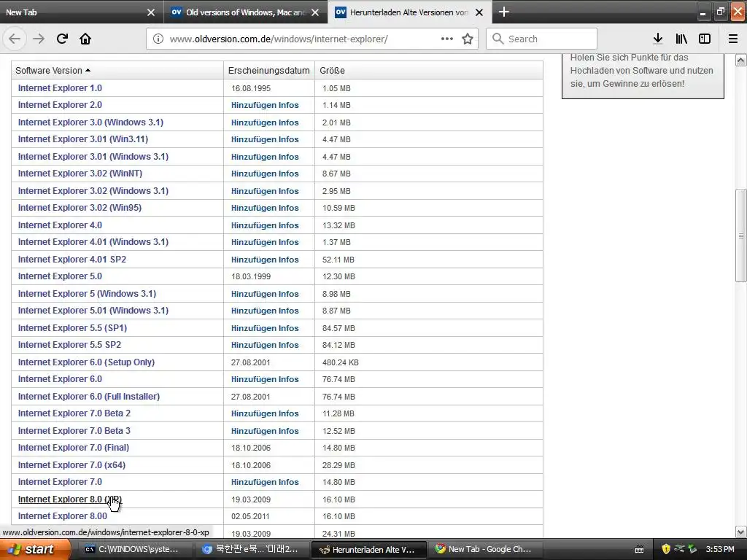Focus the Search box in toolbar
This screenshot has height=560, width=747.
click(x=541, y=39)
